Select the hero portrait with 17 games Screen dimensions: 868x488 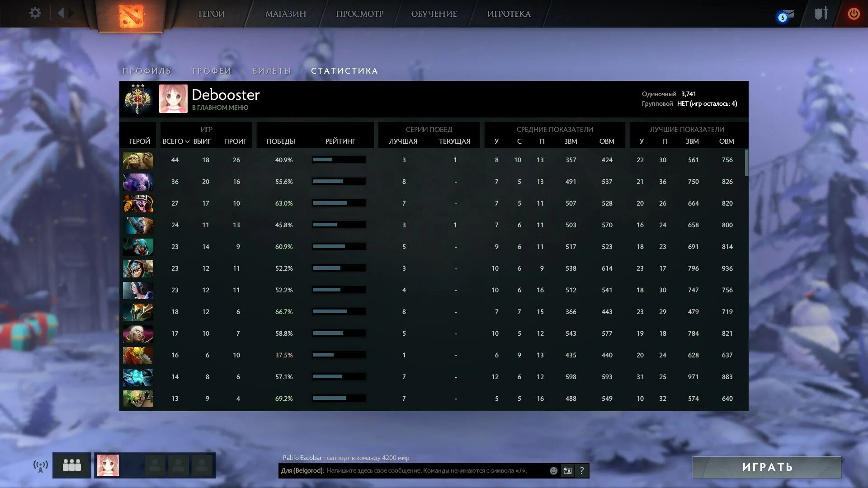[138, 333]
